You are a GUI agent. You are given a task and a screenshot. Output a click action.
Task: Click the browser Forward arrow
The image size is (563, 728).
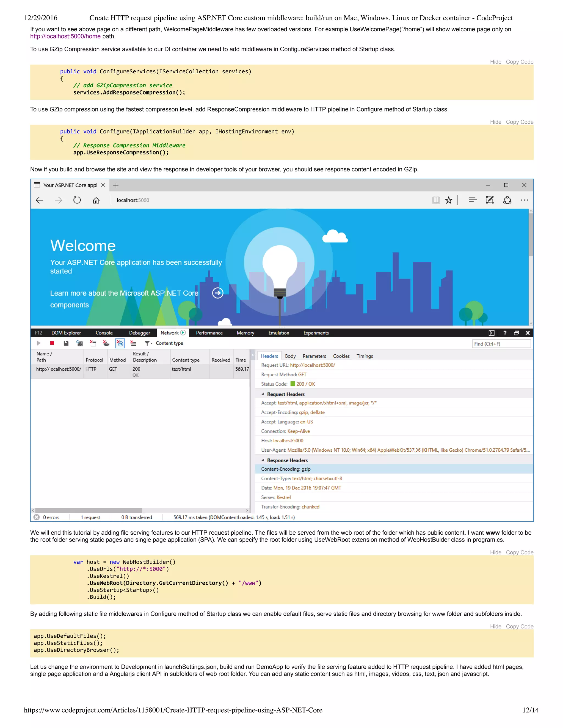click(x=58, y=200)
